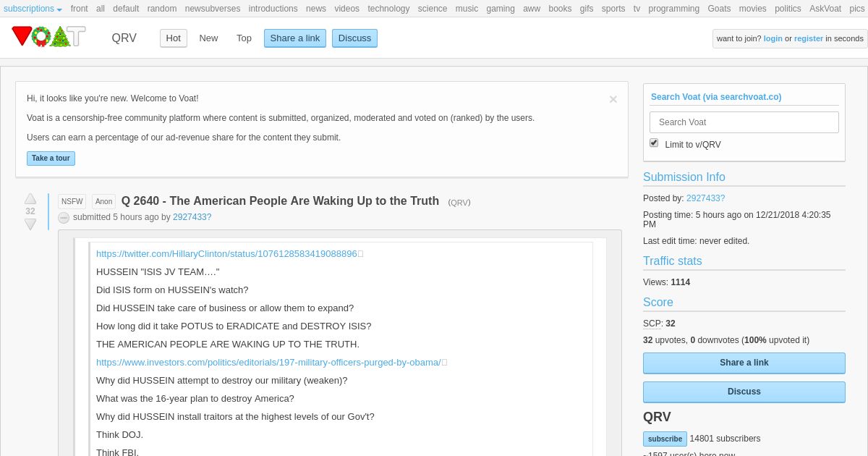Click Share a link in header

(x=295, y=38)
